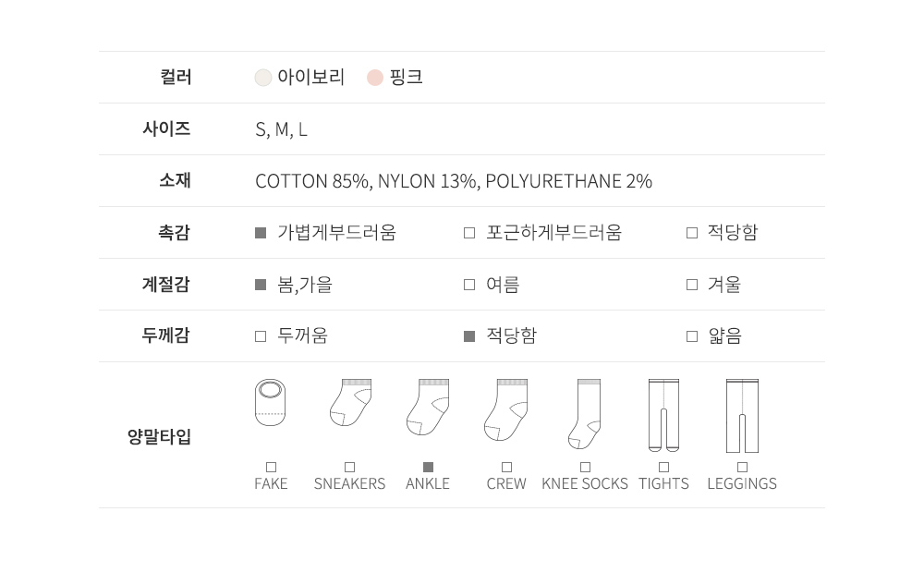
Task: Click the leggings illustration
Action: (x=742, y=415)
